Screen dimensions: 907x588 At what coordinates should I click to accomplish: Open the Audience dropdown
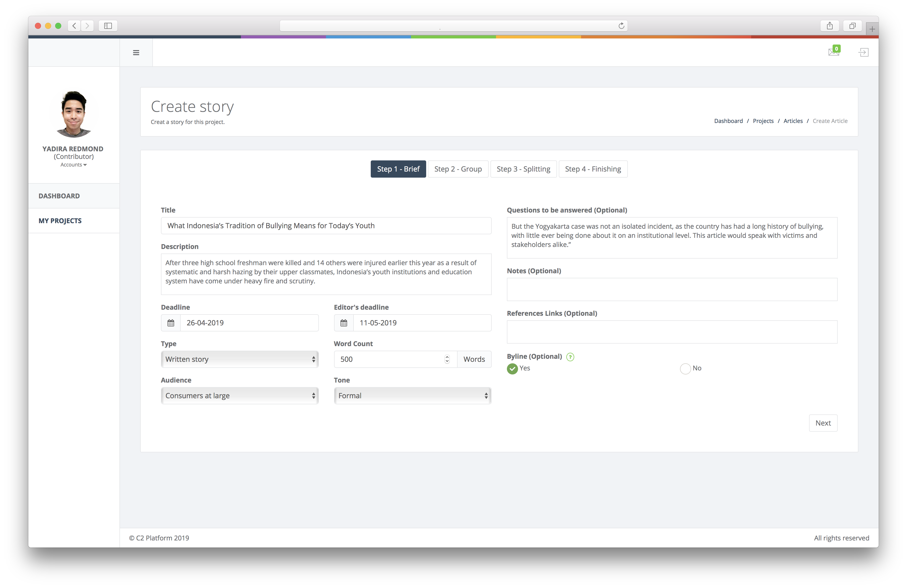point(240,395)
